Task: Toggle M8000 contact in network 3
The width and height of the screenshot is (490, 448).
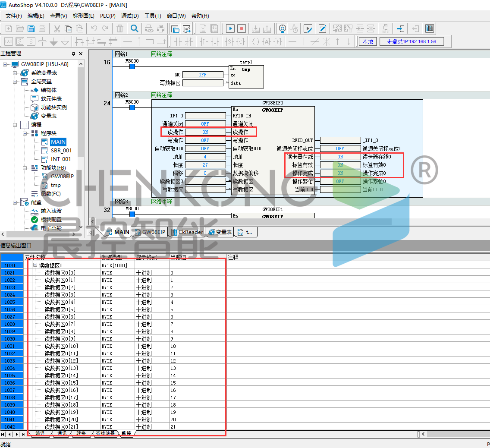Action: [132, 214]
